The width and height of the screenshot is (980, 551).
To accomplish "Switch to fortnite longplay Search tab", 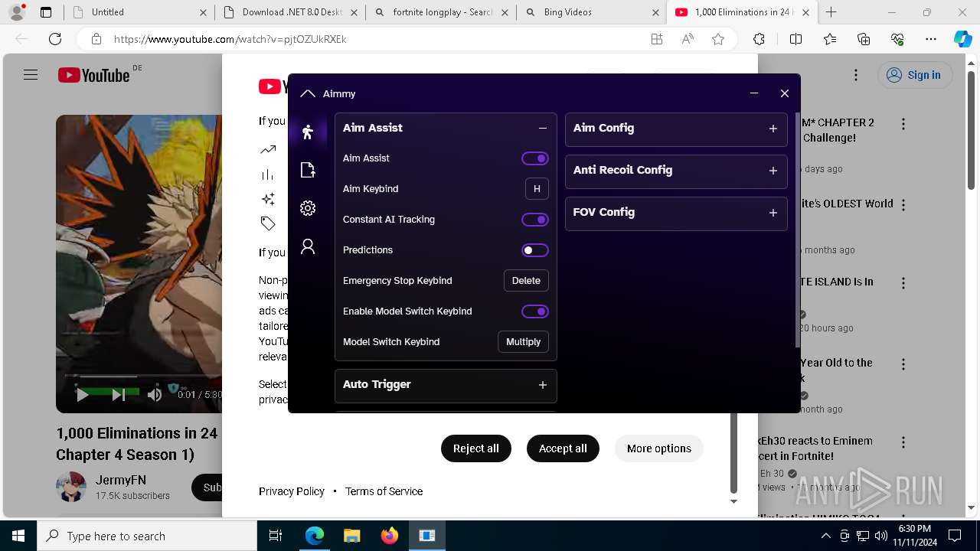I will click(x=440, y=12).
